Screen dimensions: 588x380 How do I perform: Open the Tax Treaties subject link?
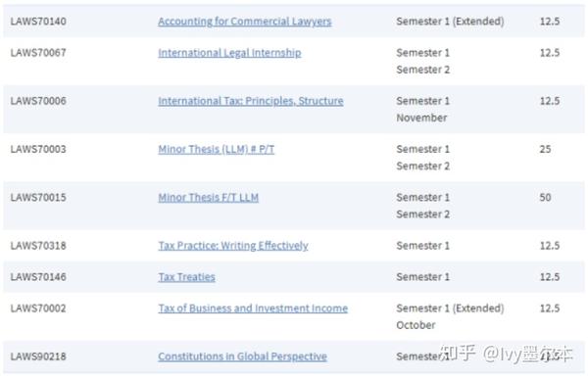(x=186, y=277)
